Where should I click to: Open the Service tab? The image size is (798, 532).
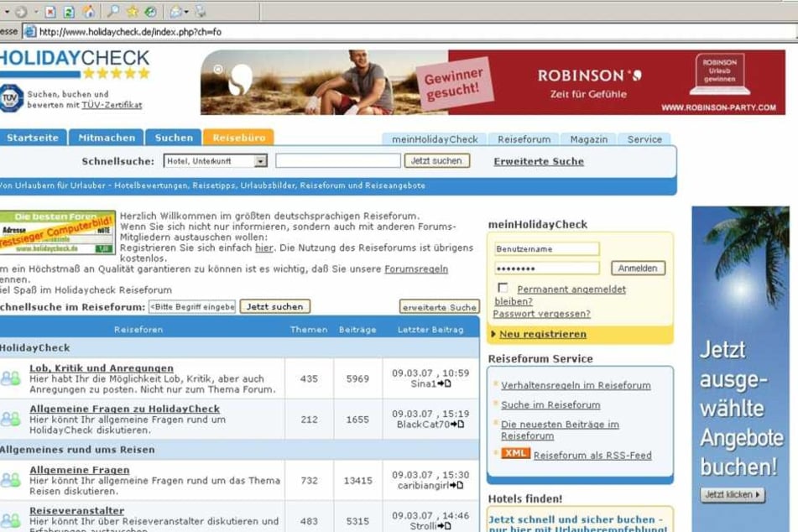click(x=644, y=139)
